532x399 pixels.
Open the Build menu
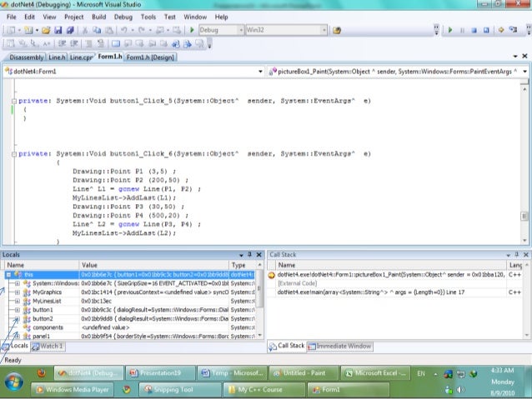(99, 17)
